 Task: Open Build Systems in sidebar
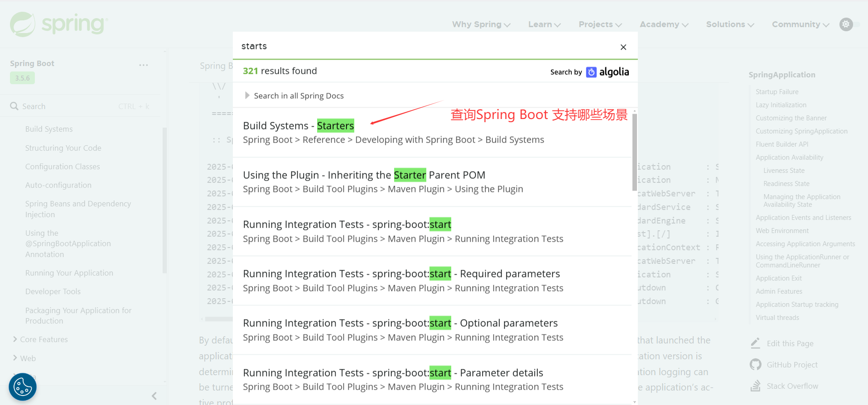coord(49,129)
